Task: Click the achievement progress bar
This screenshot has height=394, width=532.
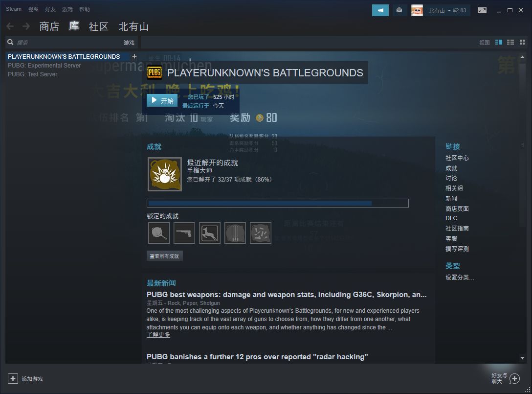Action: (278, 203)
